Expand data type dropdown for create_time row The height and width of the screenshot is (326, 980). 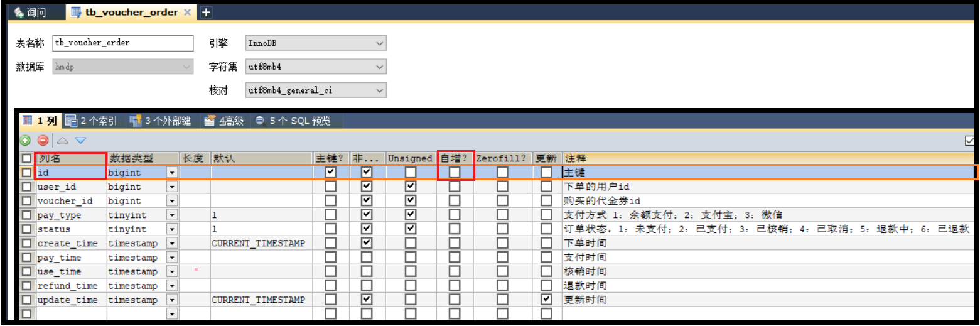pos(171,243)
